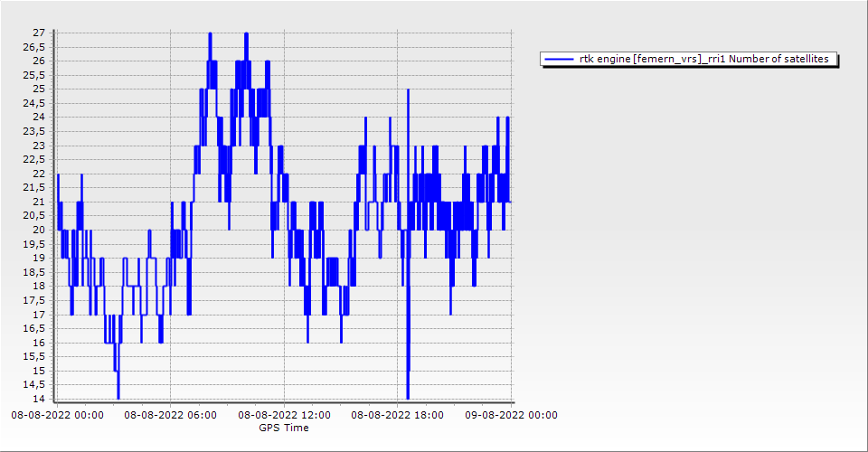Select the 08-08-2022 18:00 x-axis label
The width and height of the screenshot is (868, 452).
(x=397, y=416)
